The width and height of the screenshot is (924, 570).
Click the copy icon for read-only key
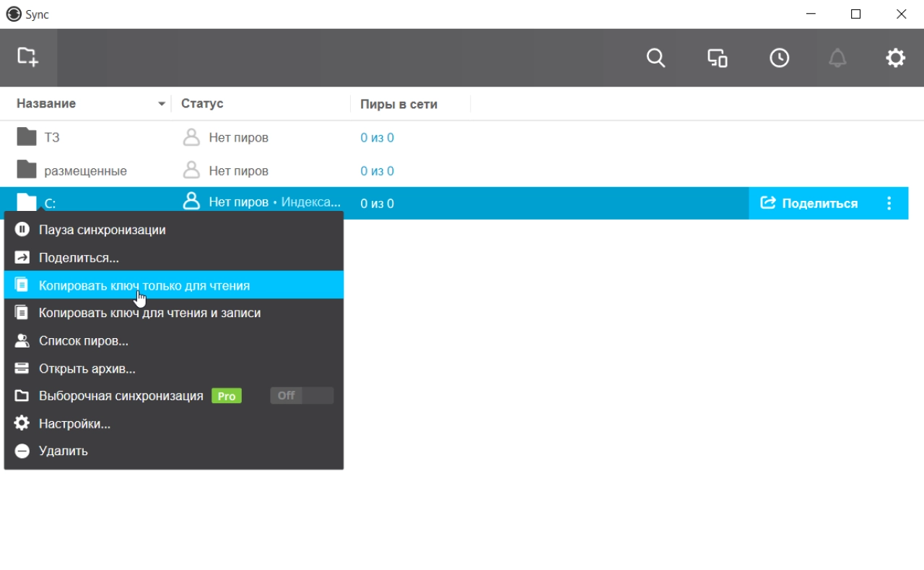point(22,285)
